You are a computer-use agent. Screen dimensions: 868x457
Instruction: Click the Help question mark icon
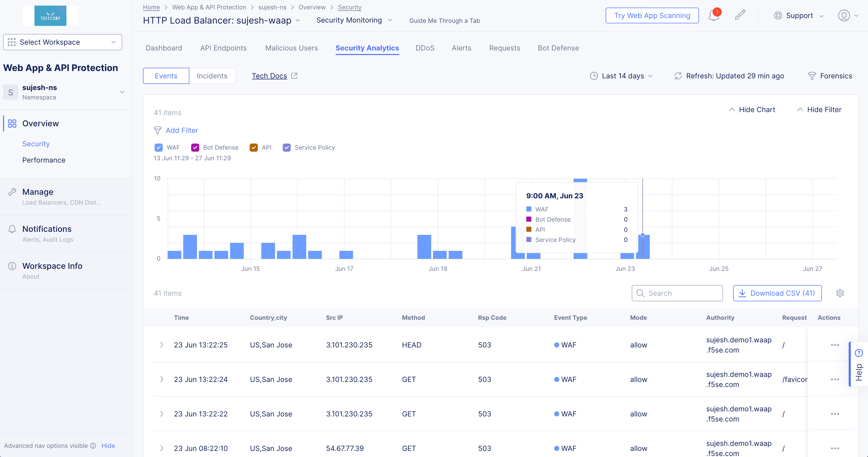coord(859,353)
